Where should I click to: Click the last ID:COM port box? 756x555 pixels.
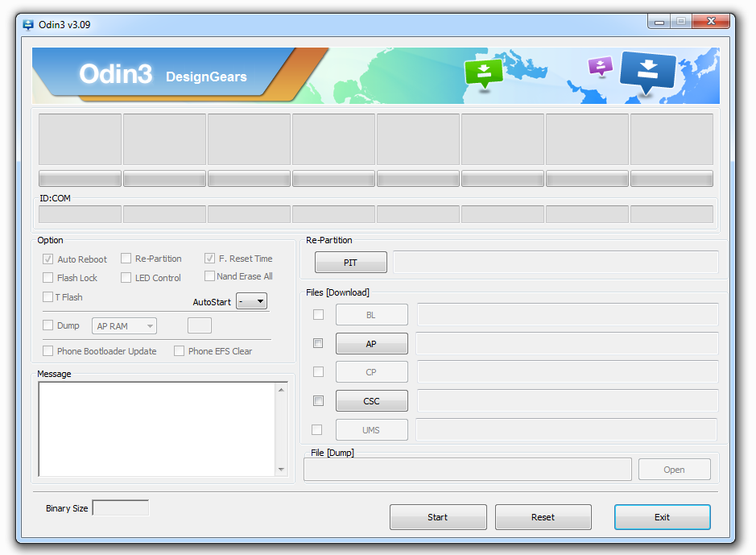coord(671,214)
